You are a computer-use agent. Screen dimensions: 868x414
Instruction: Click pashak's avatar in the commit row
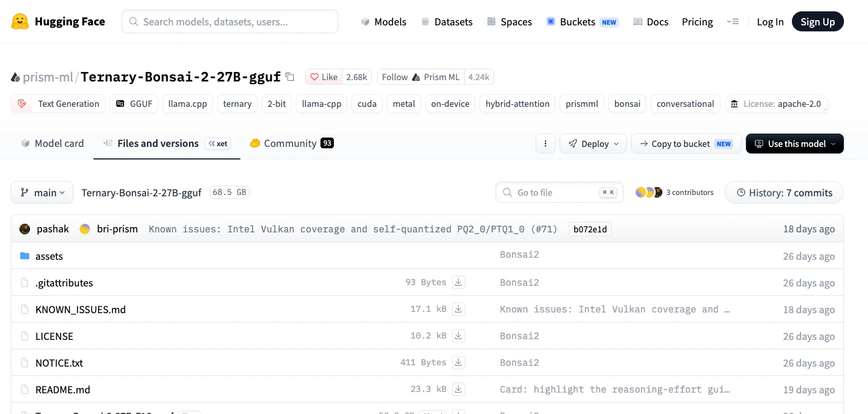[x=25, y=229]
